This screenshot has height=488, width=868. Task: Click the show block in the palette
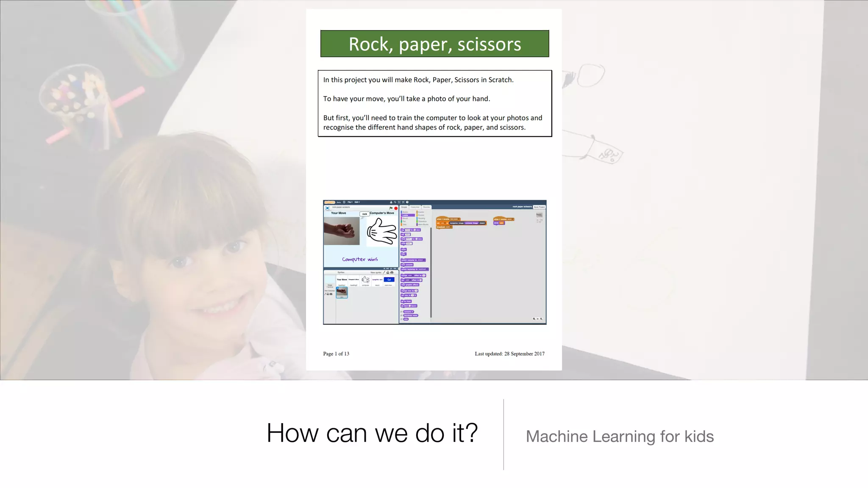tap(403, 250)
